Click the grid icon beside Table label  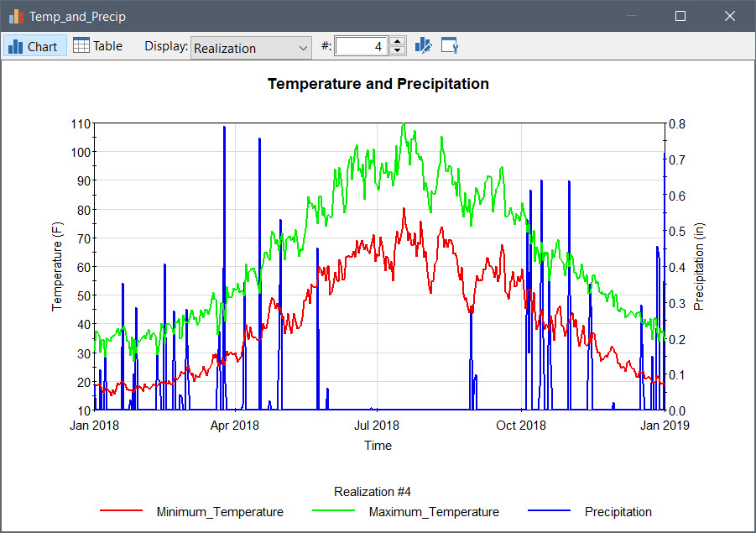81,46
